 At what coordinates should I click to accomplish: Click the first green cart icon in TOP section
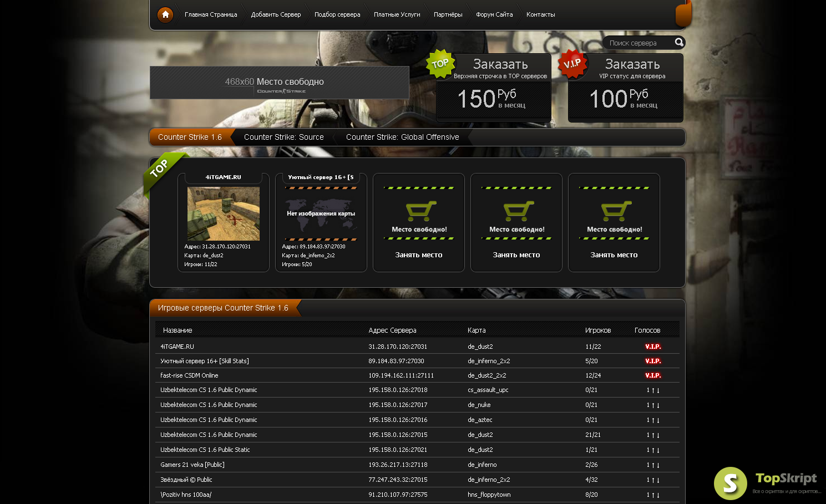coord(420,211)
